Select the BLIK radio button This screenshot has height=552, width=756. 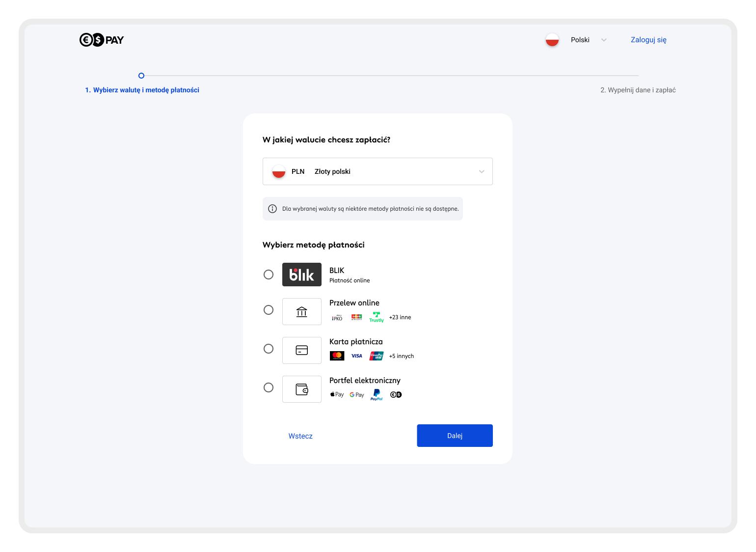269,275
